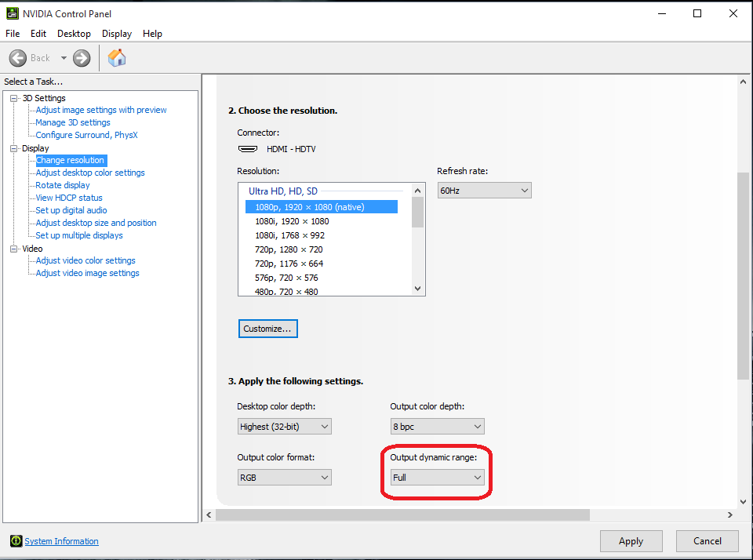The height and width of the screenshot is (560, 753).
Task: Open Desktop color depth dropdown
Action: (x=284, y=427)
